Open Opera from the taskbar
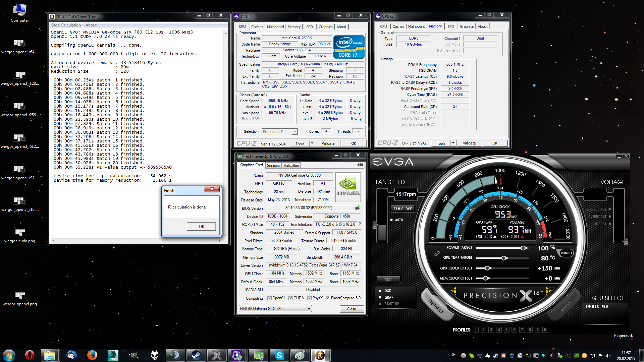This screenshot has height=362, width=644. pyautogui.click(x=30, y=355)
